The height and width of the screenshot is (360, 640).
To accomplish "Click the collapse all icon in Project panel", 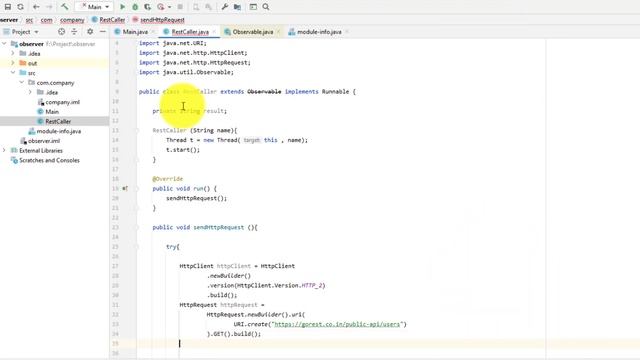I will point(74,31).
